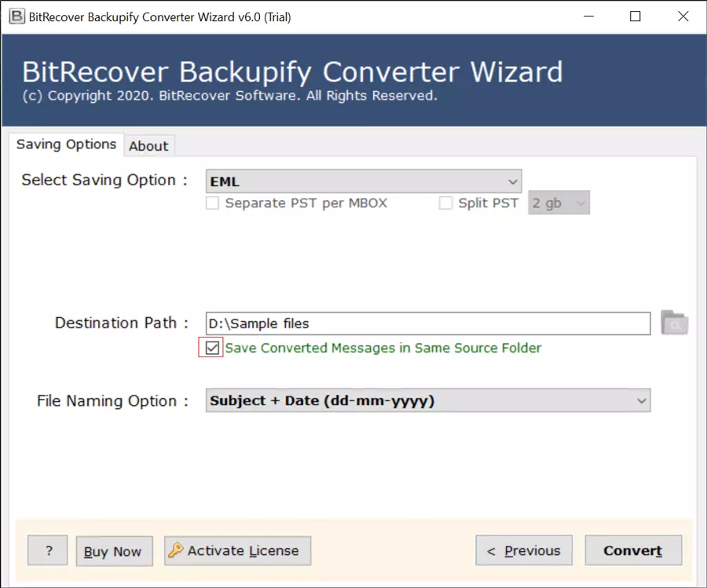The width and height of the screenshot is (707, 588).
Task: Close the Converter Wizard window
Action: (x=683, y=16)
